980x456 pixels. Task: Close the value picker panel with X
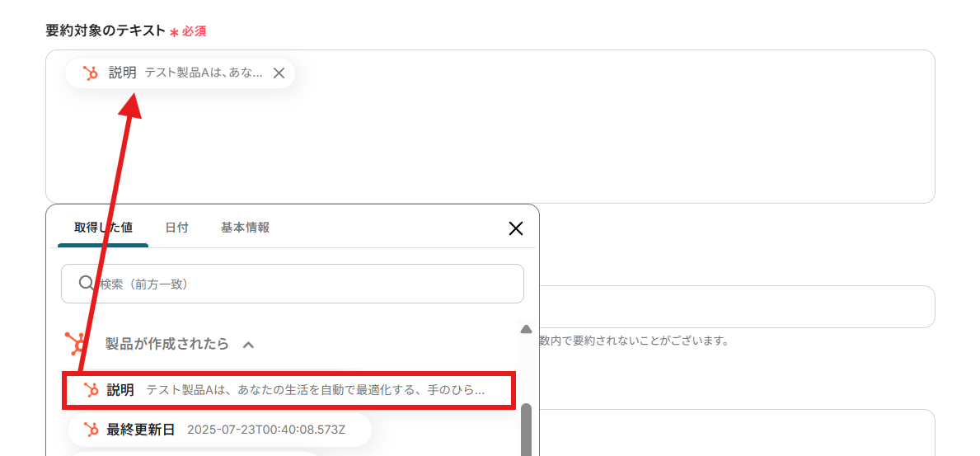coord(516,228)
